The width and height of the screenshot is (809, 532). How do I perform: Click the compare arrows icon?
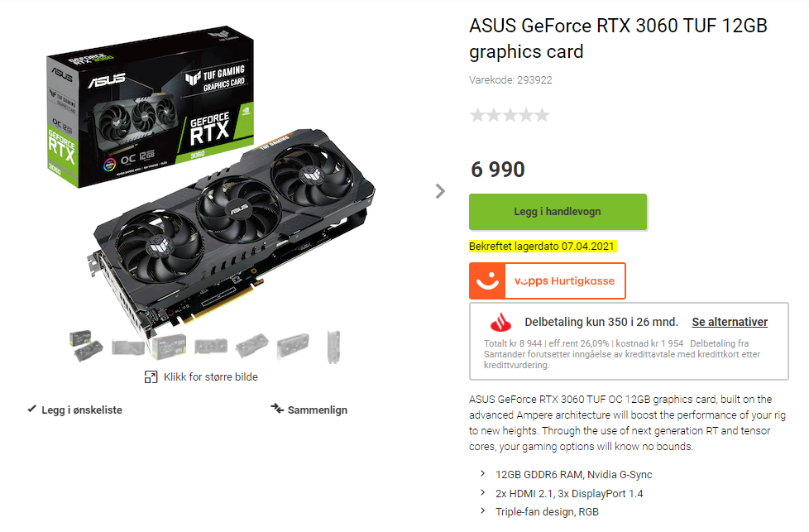277,410
